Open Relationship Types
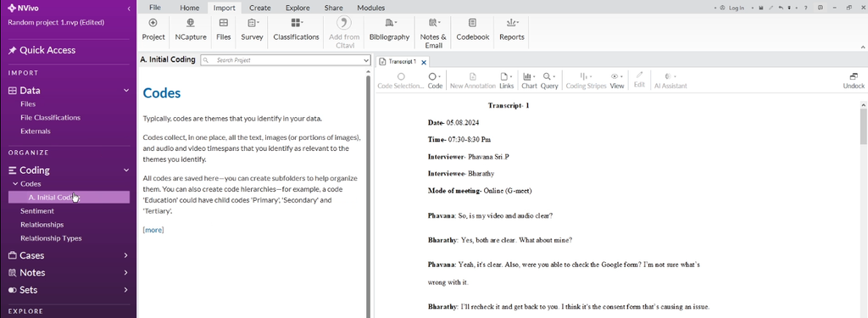 pos(51,238)
